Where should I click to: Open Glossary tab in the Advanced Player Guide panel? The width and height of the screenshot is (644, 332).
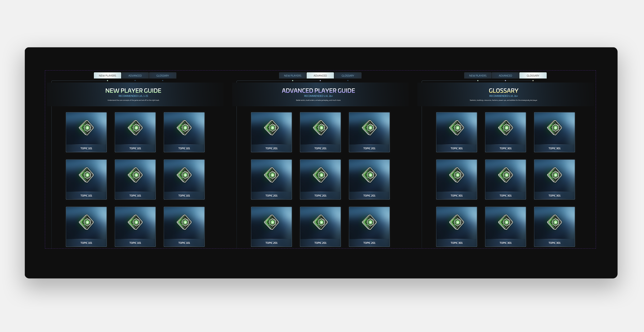(348, 76)
